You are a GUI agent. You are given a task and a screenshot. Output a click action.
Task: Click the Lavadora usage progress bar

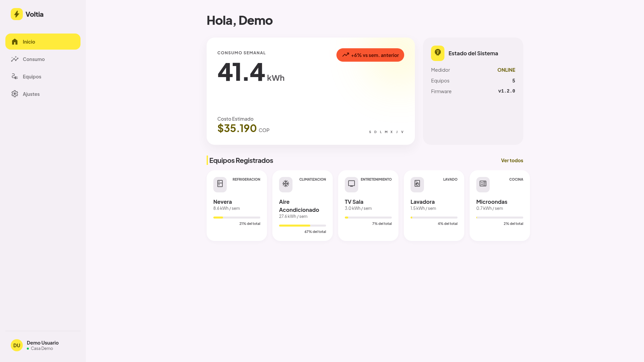[434, 218]
